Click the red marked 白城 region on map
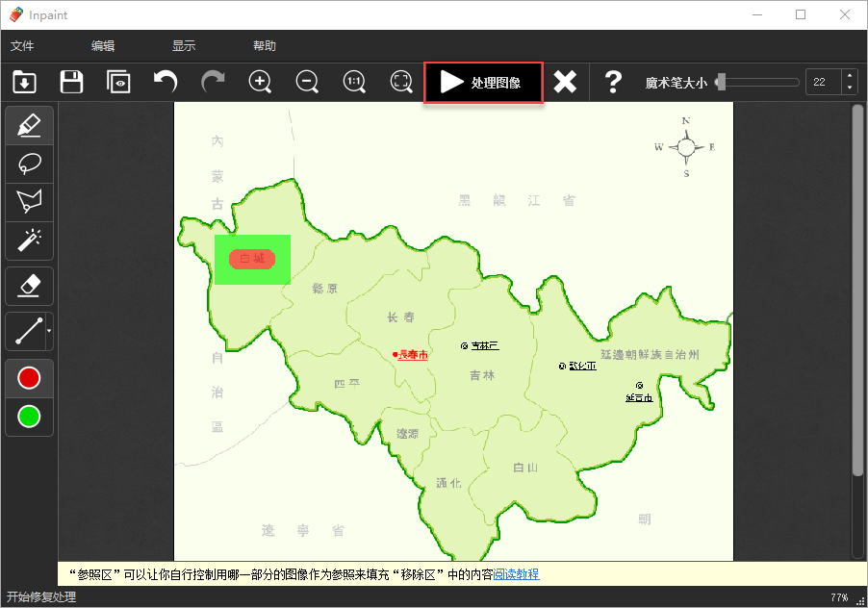This screenshot has width=868, height=608. (x=252, y=259)
